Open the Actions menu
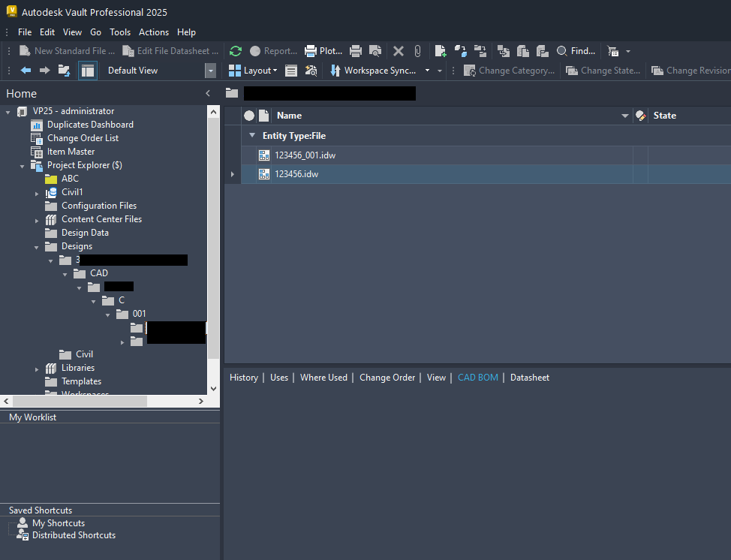Image resolution: width=731 pixels, height=560 pixels. point(154,32)
